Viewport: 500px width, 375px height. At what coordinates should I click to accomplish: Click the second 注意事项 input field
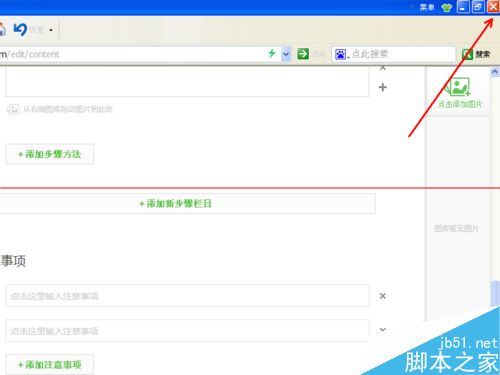pyautogui.click(x=187, y=331)
